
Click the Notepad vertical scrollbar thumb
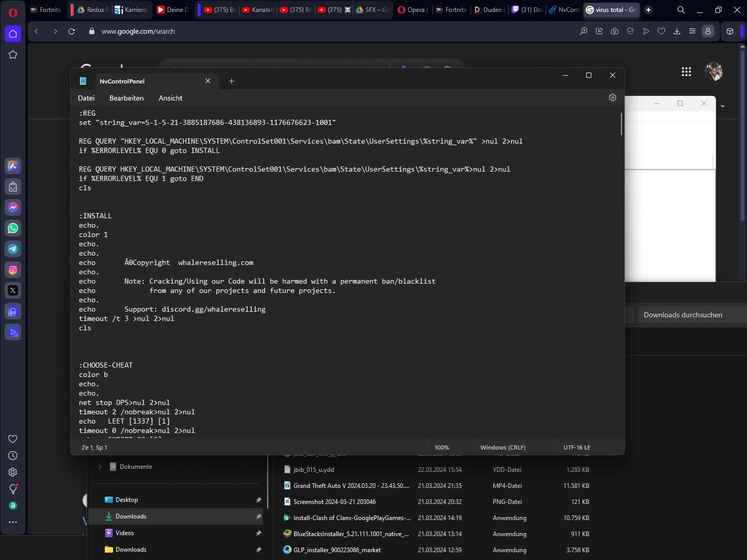pyautogui.click(x=621, y=124)
